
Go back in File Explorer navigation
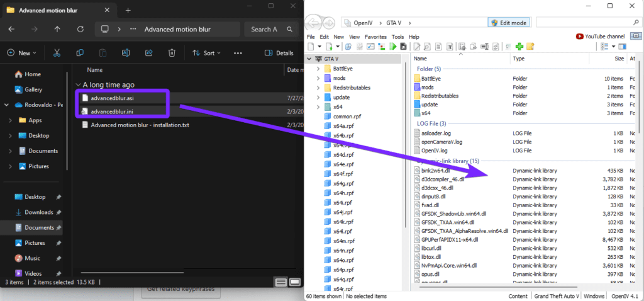[x=11, y=29]
